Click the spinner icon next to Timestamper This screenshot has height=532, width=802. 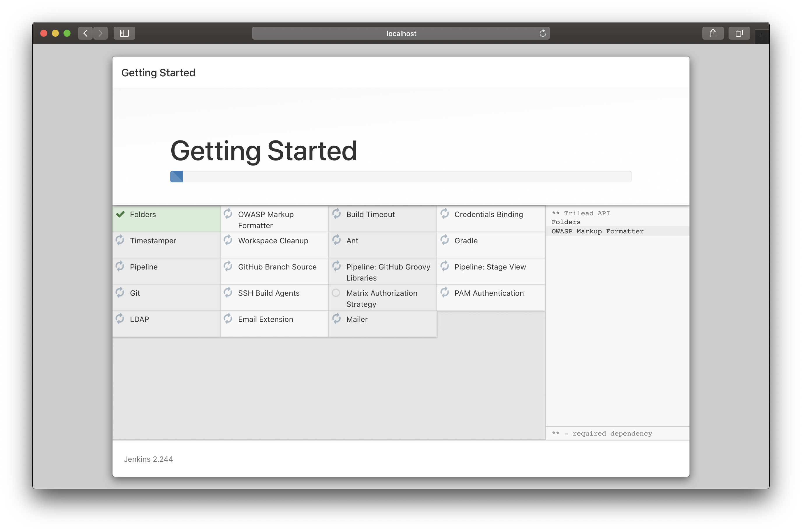(120, 240)
